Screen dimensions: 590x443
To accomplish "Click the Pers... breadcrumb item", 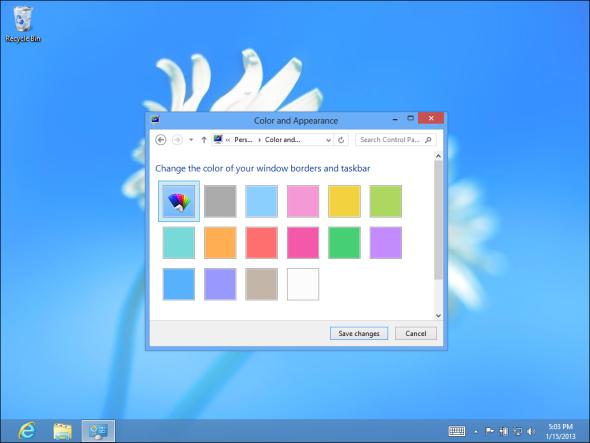I will click(243, 140).
